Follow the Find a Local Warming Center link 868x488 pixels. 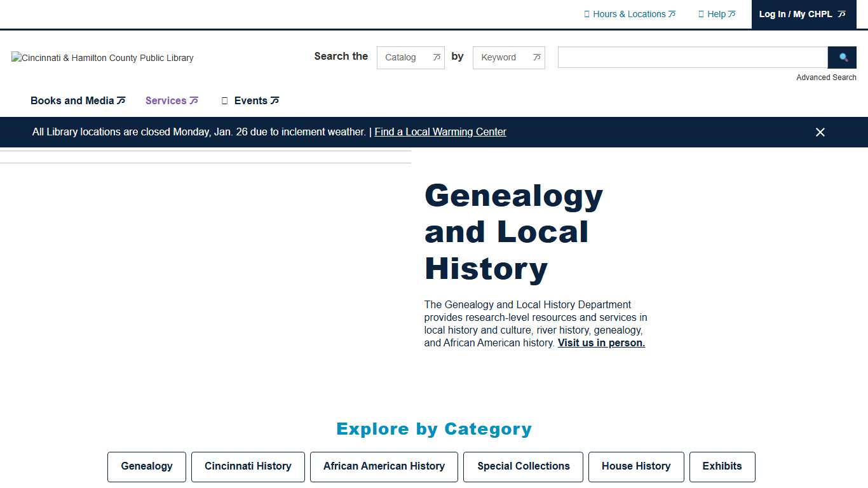(x=440, y=132)
